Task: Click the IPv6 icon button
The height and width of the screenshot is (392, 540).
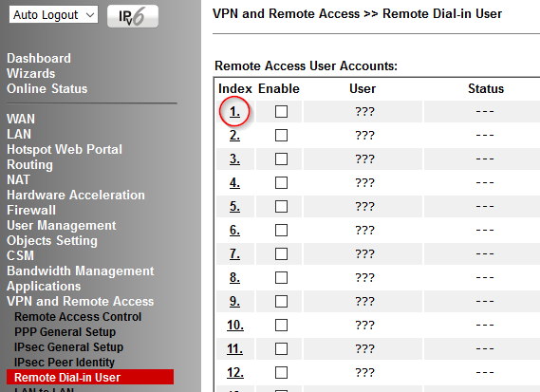Action: tap(133, 16)
